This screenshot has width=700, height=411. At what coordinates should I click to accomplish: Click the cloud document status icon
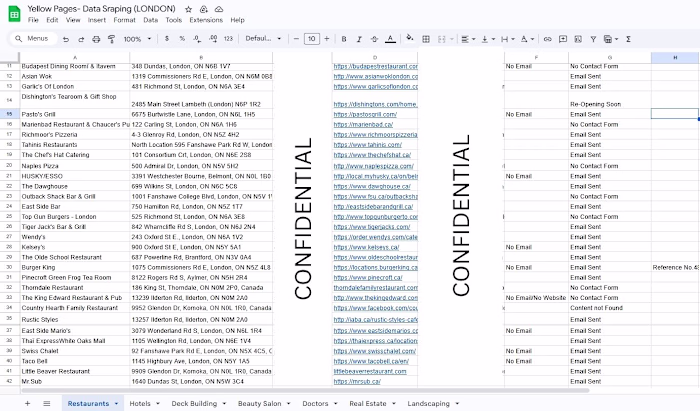click(x=219, y=9)
